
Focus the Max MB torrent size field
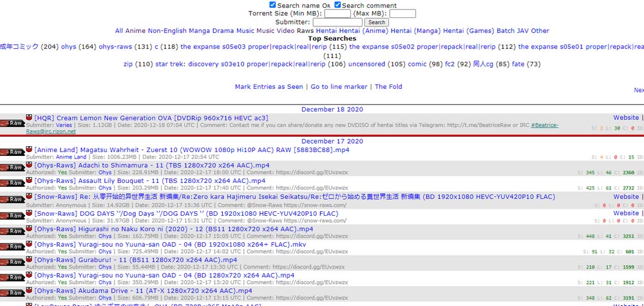coord(402,14)
